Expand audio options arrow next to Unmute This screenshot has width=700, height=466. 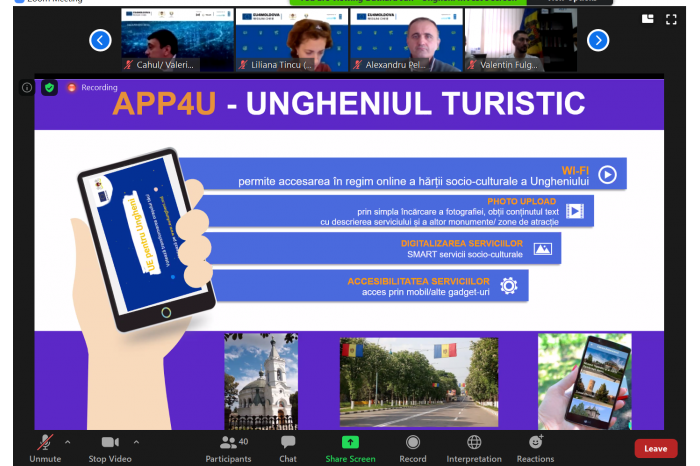68,441
